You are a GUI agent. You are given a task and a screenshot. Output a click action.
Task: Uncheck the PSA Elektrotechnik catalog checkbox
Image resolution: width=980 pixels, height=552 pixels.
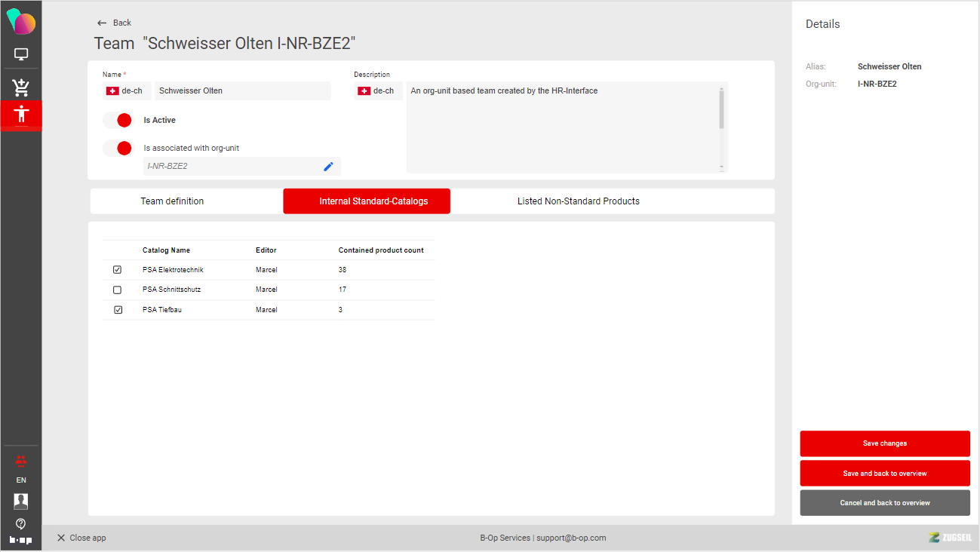[117, 270]
